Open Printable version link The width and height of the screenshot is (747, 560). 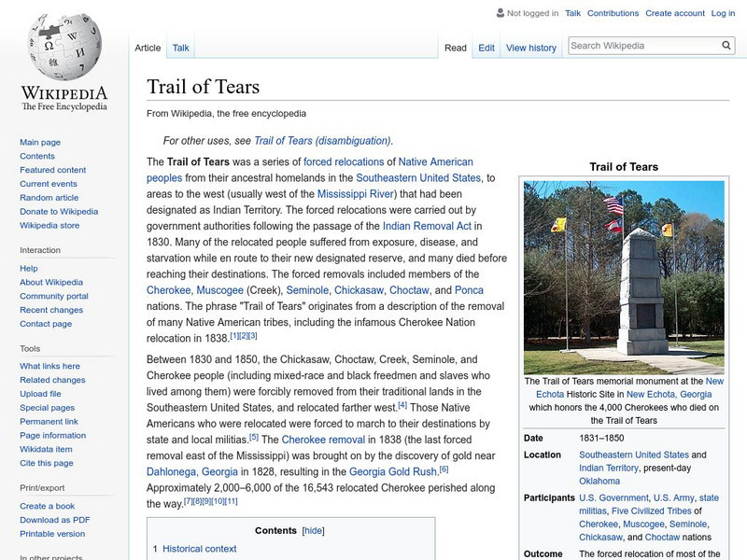[52, 533]
